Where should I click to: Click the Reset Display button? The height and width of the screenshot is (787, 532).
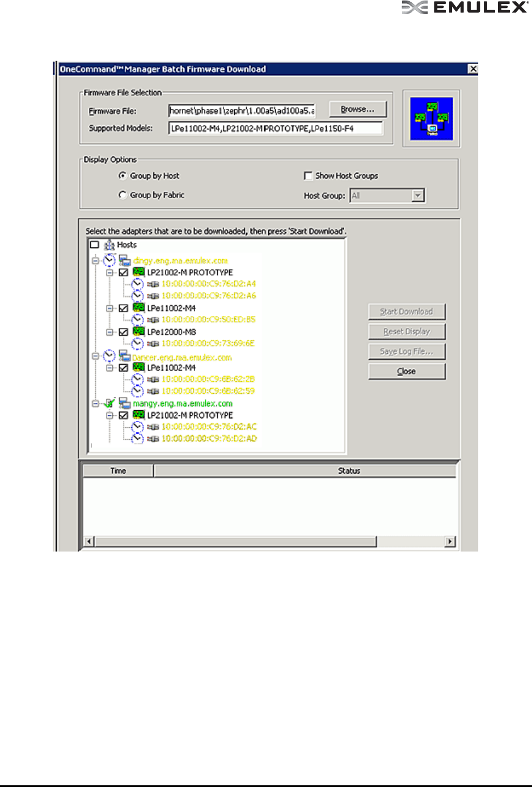[x=407, y=331]
